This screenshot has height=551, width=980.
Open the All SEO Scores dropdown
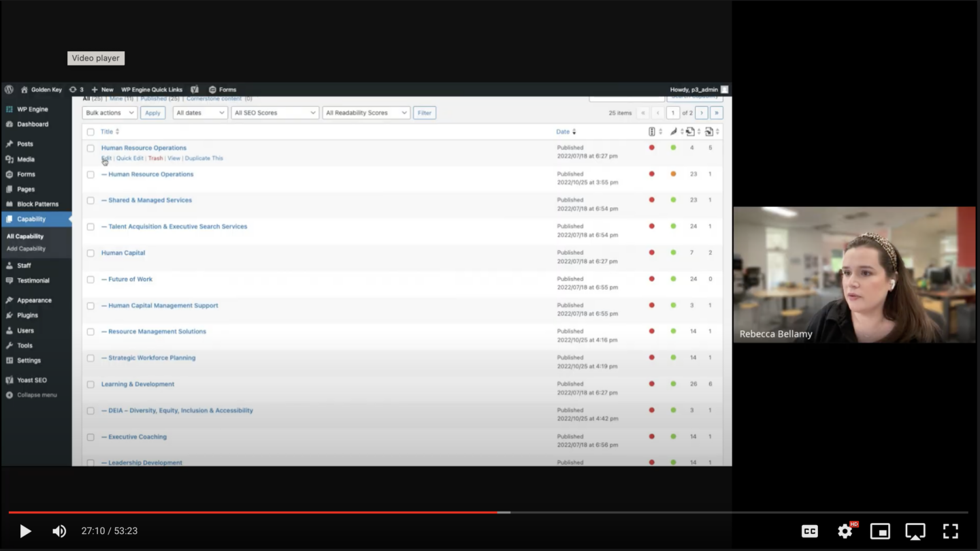275,113
